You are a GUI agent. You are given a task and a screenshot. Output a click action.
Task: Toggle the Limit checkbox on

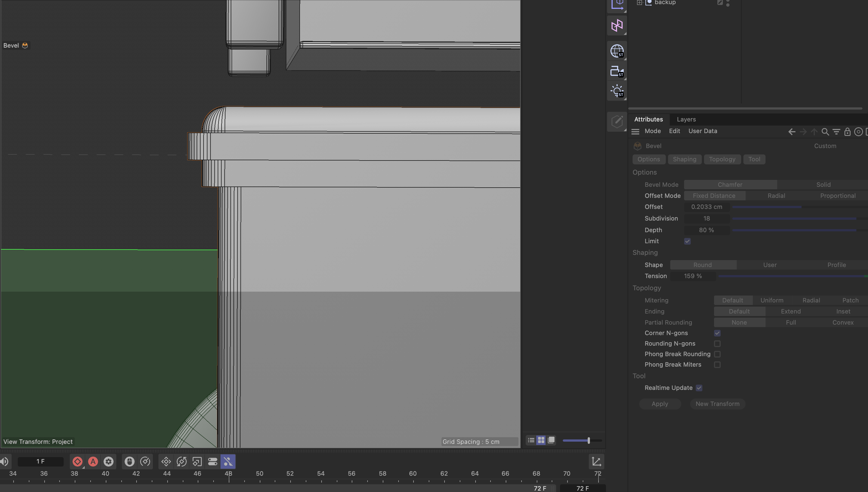687,241
